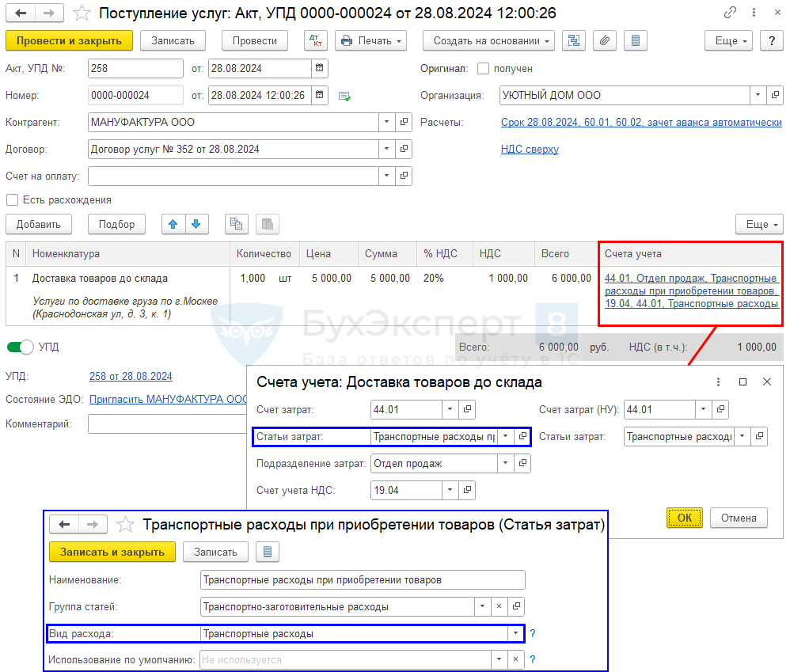Move table row up with blue arrow

tap(173, 224)
